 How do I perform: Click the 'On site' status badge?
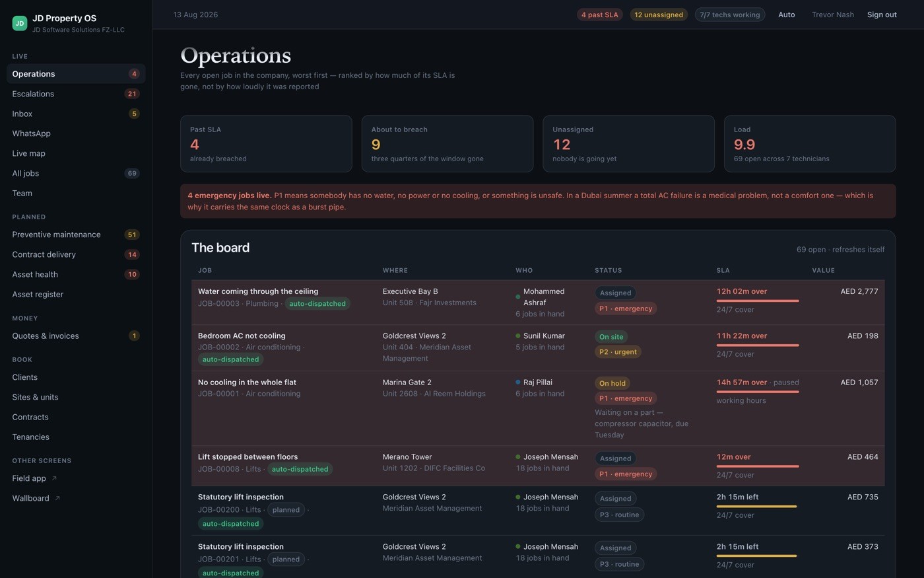point(611,337)
